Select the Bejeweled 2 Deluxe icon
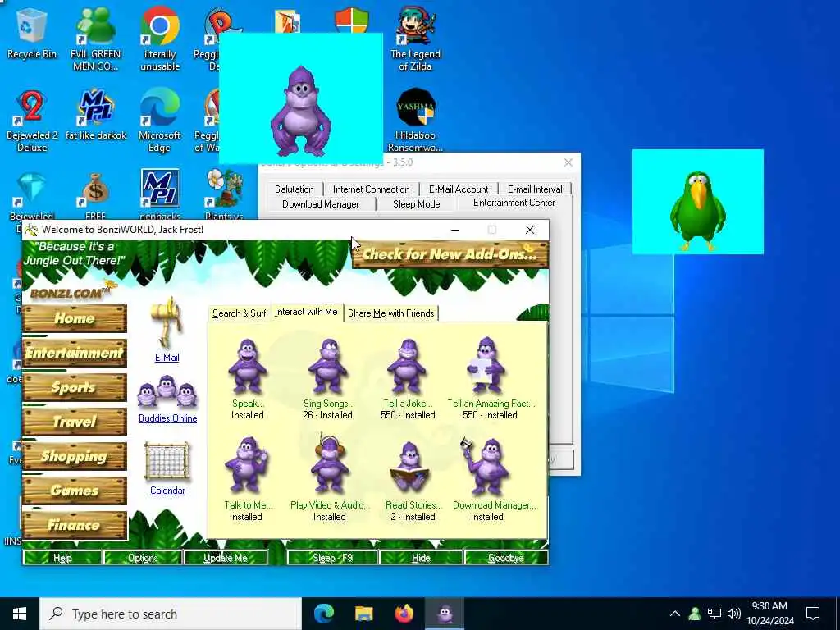The image size is (840, 630). click(32, 121)
